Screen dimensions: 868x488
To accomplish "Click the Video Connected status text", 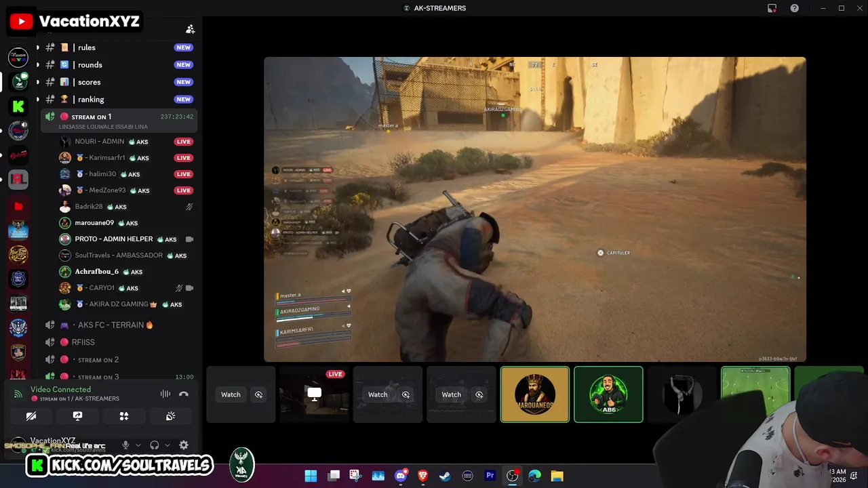I will (60, 390).
